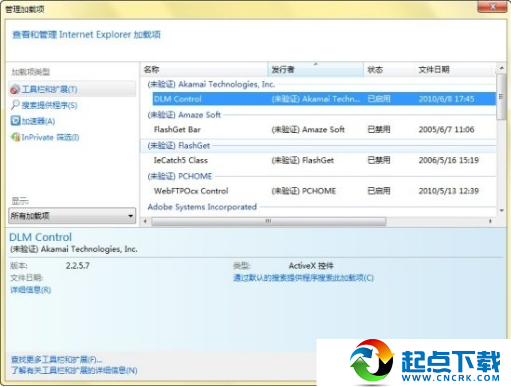This screenshot has width=511, height=387.
Task: Click the list's scroll left arrow
Action: [145, 221]
